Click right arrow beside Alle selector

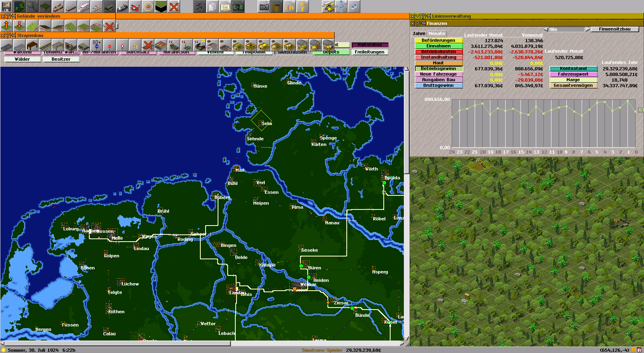pyautogui.click(x=587, y=29)
